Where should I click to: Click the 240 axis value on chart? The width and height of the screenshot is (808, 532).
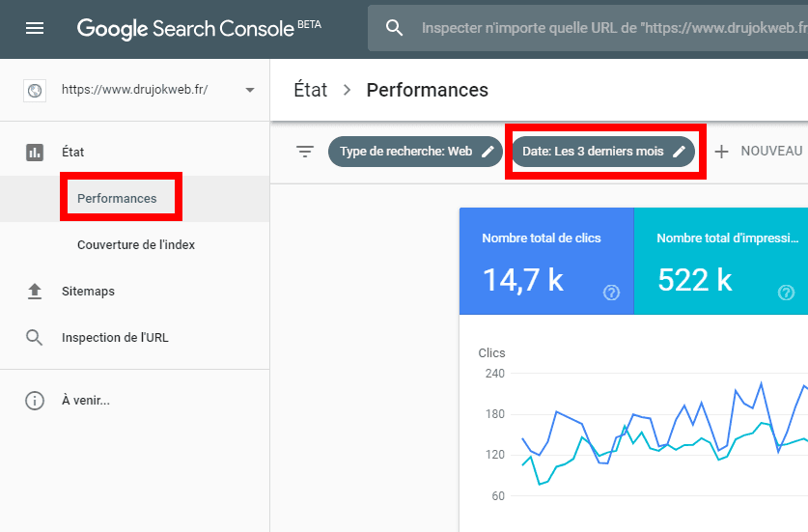click(494, 374)
